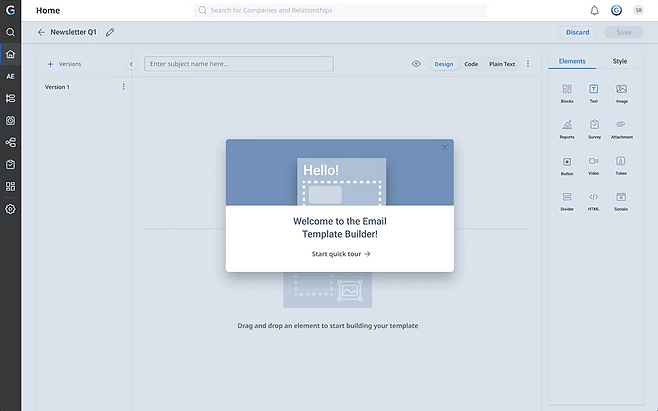658x411 pixels.
Task: Click the Hello! illustration in dialog
Action: pyautogui.click(x=341, y=182)
